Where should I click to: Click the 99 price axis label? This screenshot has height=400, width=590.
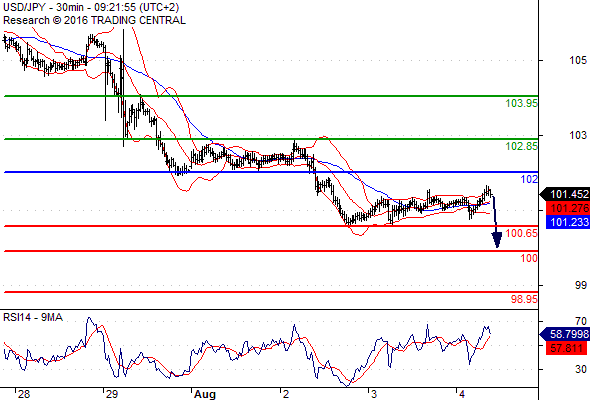581,285
